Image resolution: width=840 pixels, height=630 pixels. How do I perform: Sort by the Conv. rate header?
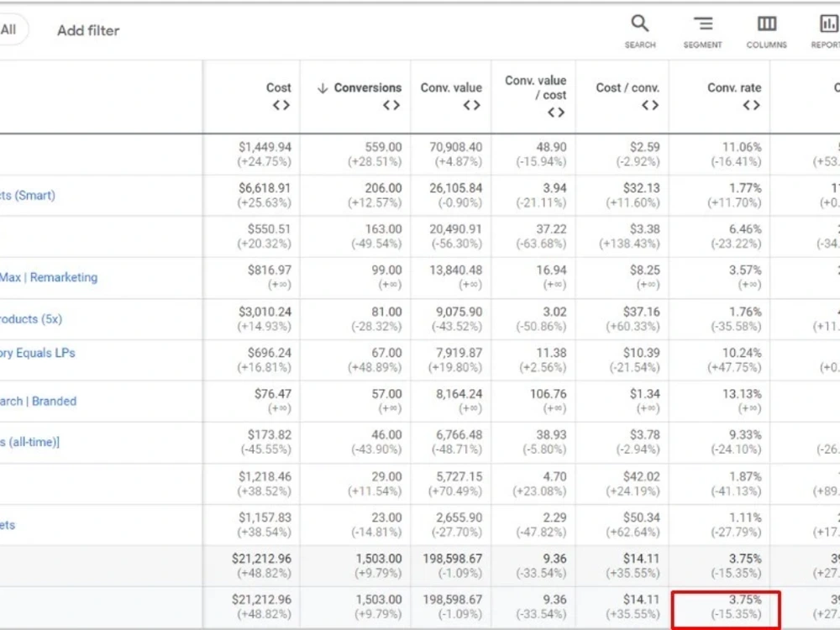pyautogui.click(x=734, y=88)
